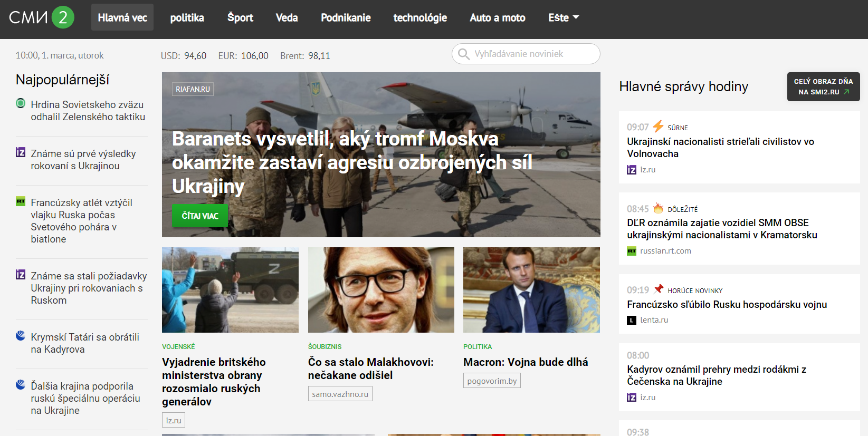868x436 pixels.
Task: Click blue swirl icon beside Krymskí Tatári headline
Action: click(21, 335)
